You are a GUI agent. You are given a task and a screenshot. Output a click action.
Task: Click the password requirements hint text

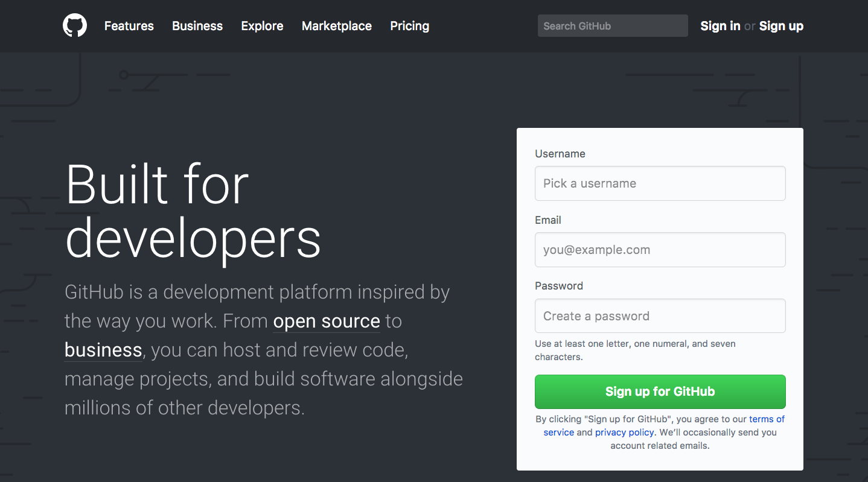coord(635,350)
